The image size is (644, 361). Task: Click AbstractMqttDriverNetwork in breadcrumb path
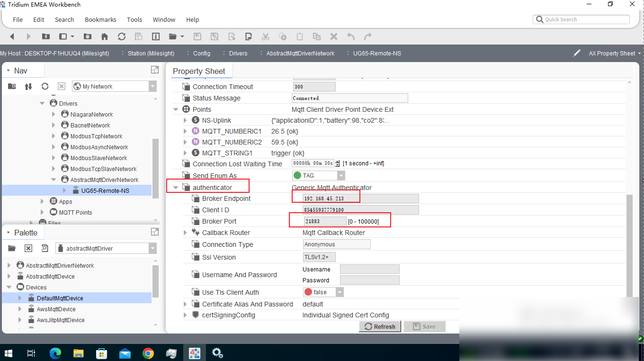(300, 53)
